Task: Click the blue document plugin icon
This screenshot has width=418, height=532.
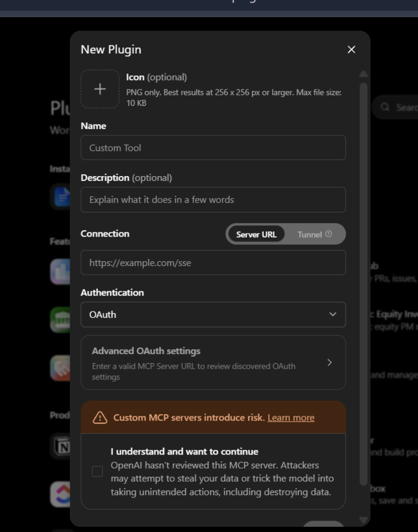Action: (62, 197)
